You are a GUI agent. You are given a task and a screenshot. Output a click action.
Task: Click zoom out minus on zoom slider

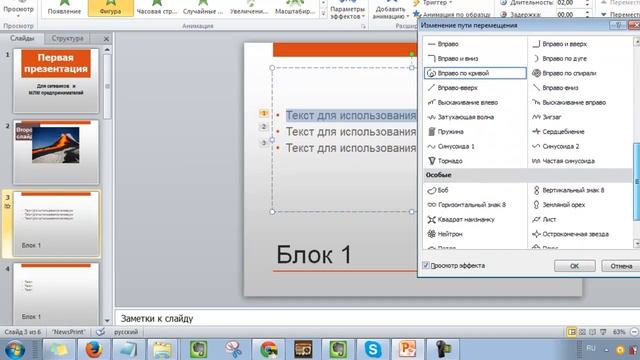coord(634,332)
